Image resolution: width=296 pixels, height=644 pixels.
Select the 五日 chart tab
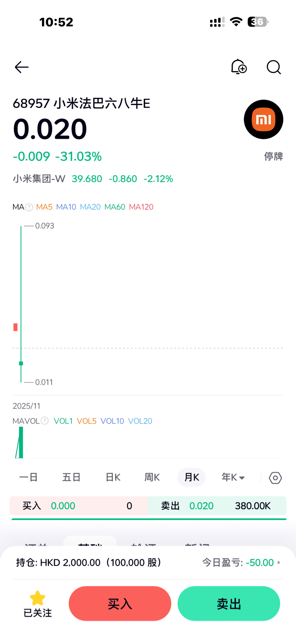[71, 477]
